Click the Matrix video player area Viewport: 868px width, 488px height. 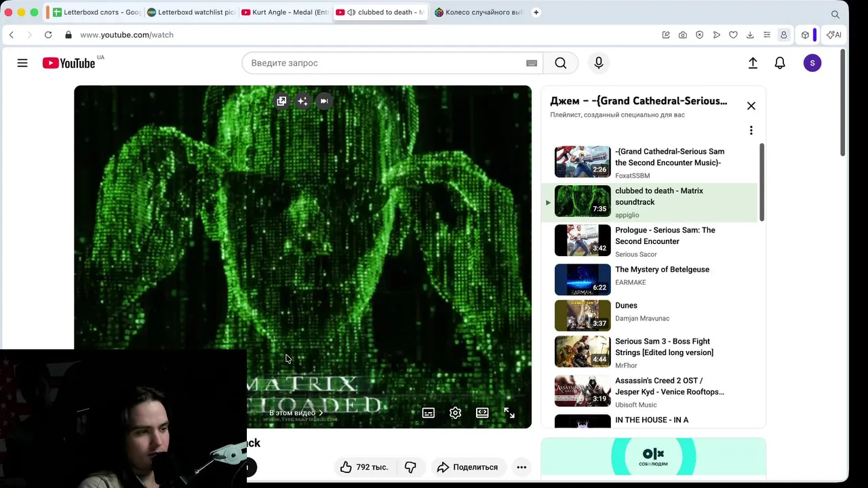click(302, 256)
